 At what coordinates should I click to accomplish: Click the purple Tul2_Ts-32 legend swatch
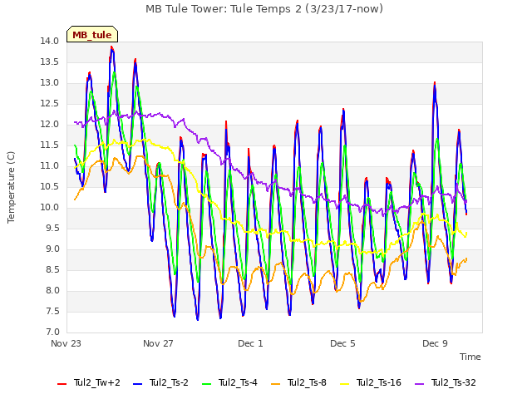(x=420, y=384)
